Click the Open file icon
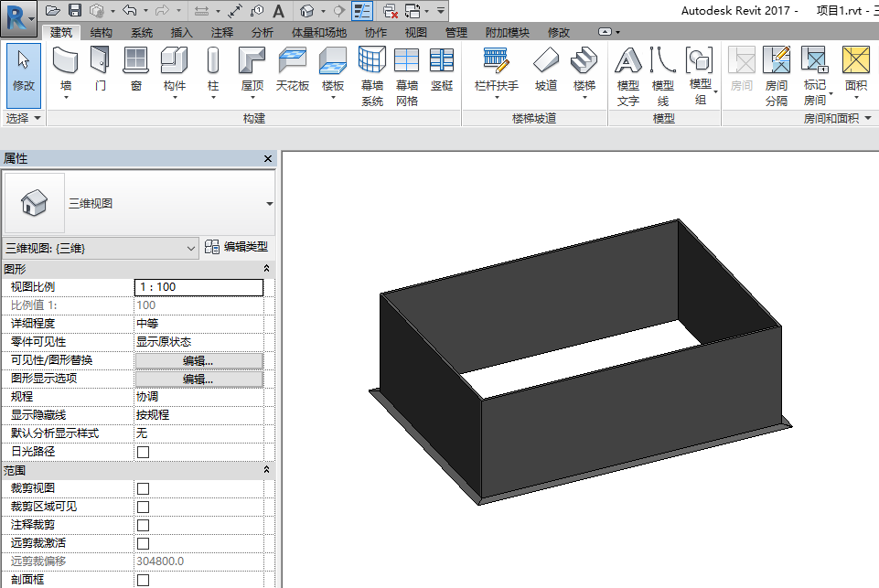 [53, 10]
